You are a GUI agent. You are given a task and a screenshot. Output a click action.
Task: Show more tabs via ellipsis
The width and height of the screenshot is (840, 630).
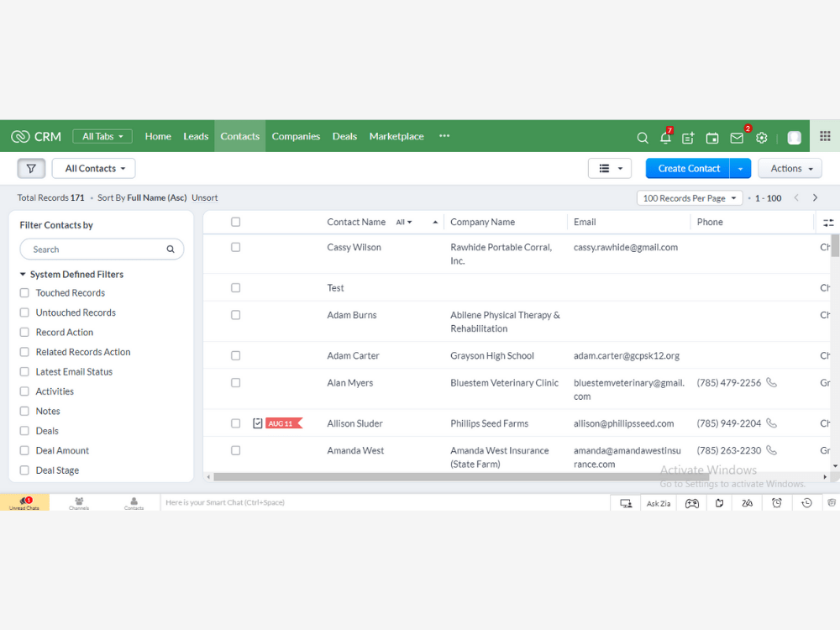[x=444, y=136]
